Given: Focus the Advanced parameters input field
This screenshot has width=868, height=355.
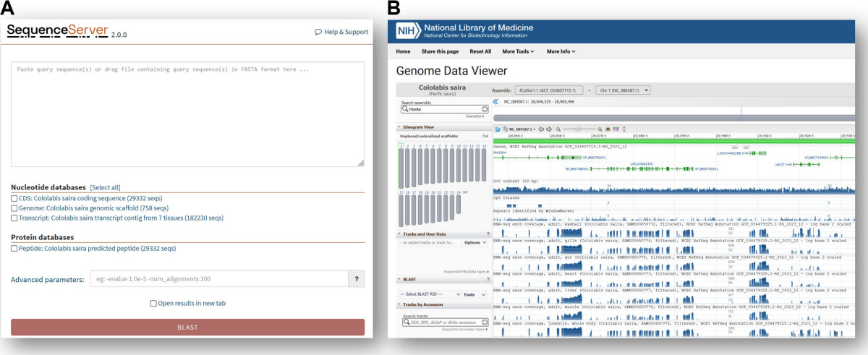Looking at the screenshot, I should point(218,279).
